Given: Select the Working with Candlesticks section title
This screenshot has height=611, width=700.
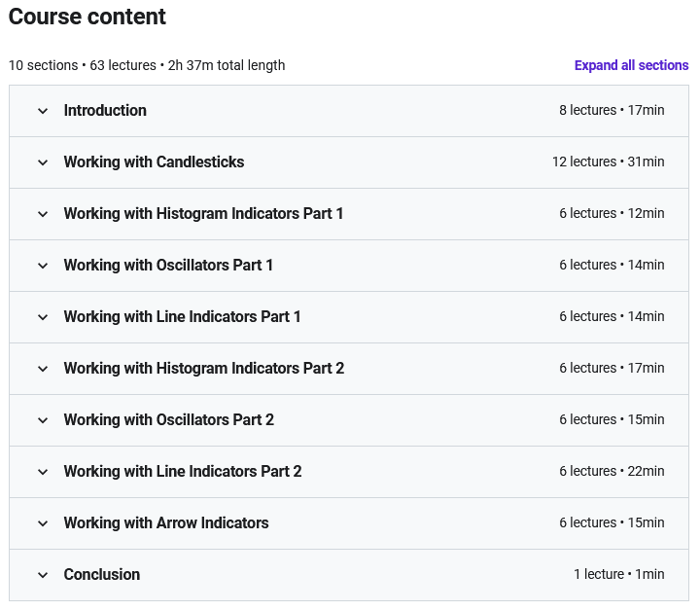Looking at the screenshot, I should (x=154, y=162).
